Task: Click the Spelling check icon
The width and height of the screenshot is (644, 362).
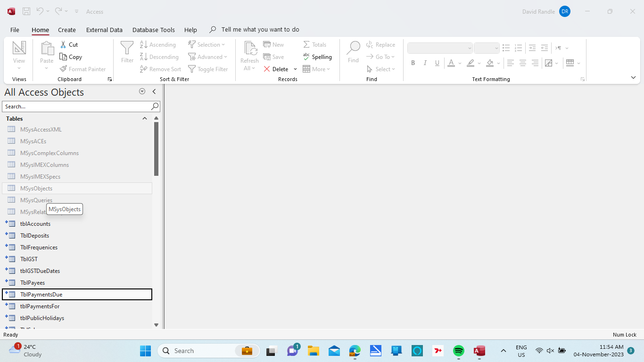Action: point(306,57)
